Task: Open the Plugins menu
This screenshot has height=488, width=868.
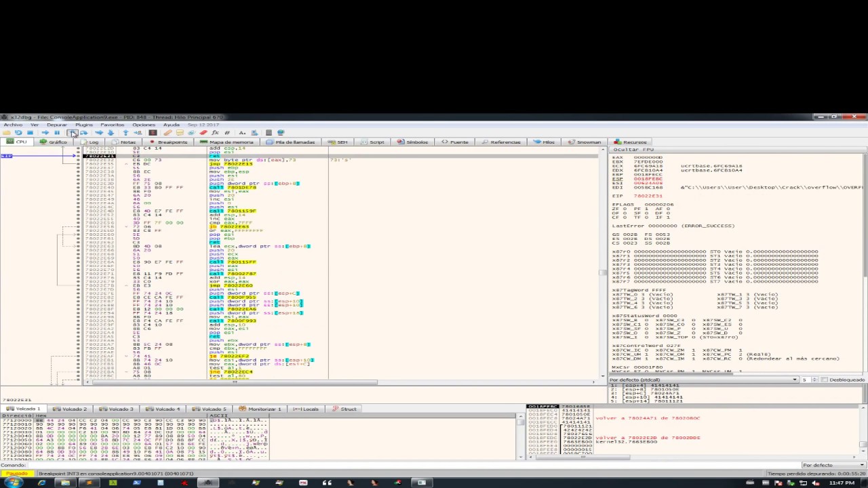Action: (x=83, y=125)
